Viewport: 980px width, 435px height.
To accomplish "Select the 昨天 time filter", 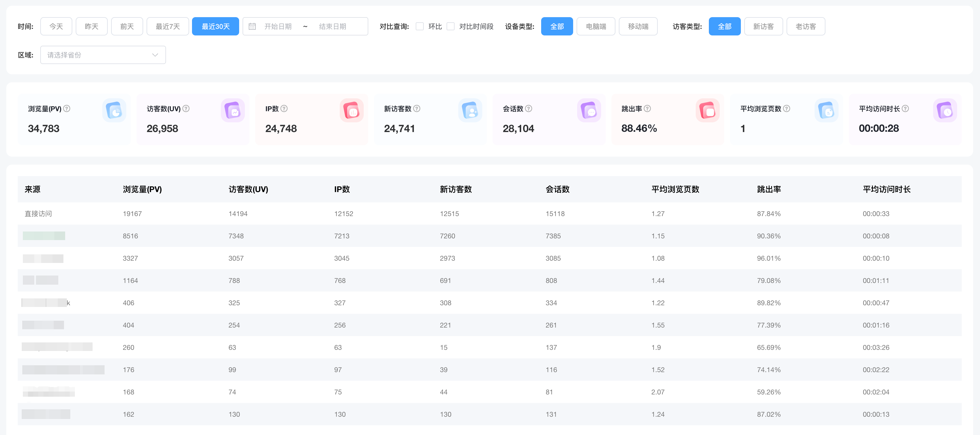I will (x=92, y=26).
